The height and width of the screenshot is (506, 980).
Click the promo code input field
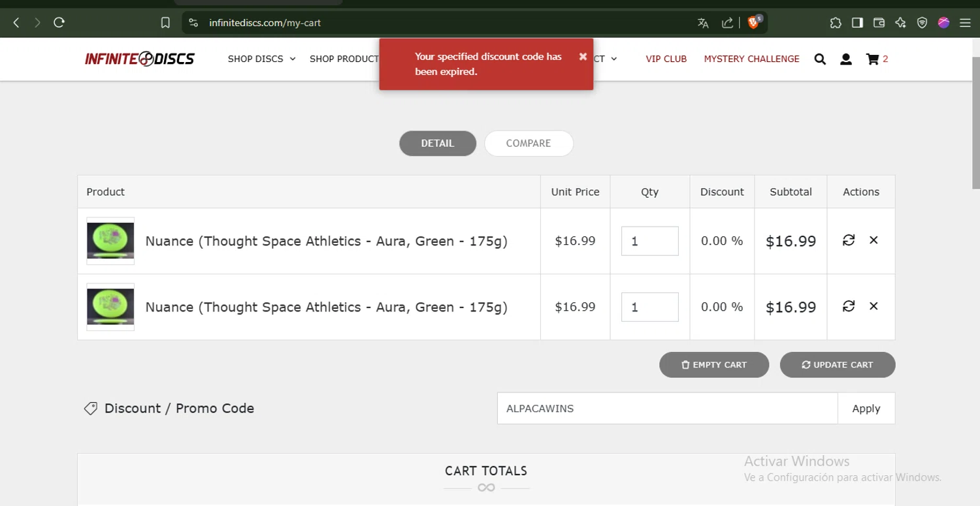(667, 408)
